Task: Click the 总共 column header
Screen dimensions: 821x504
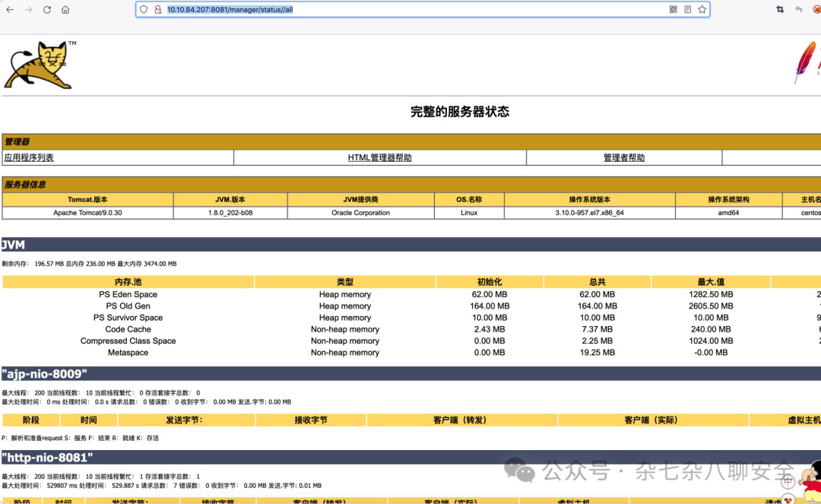Action: (597, 282)
